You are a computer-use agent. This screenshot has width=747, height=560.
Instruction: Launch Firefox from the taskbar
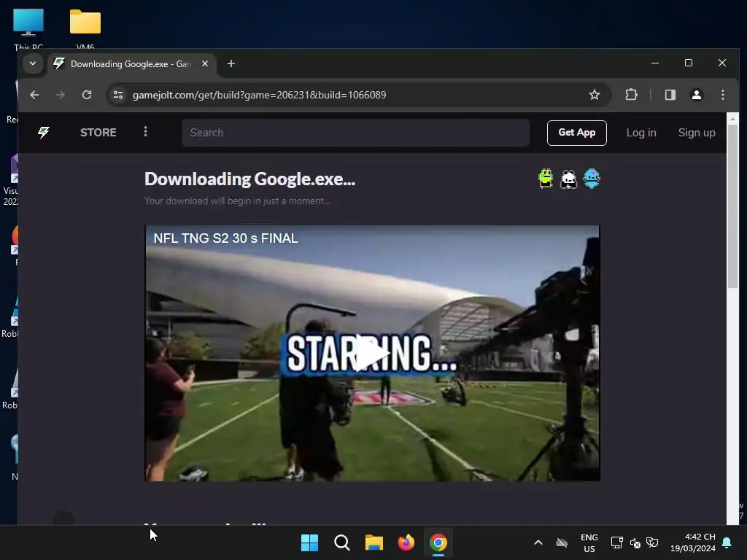pos(406,542)
